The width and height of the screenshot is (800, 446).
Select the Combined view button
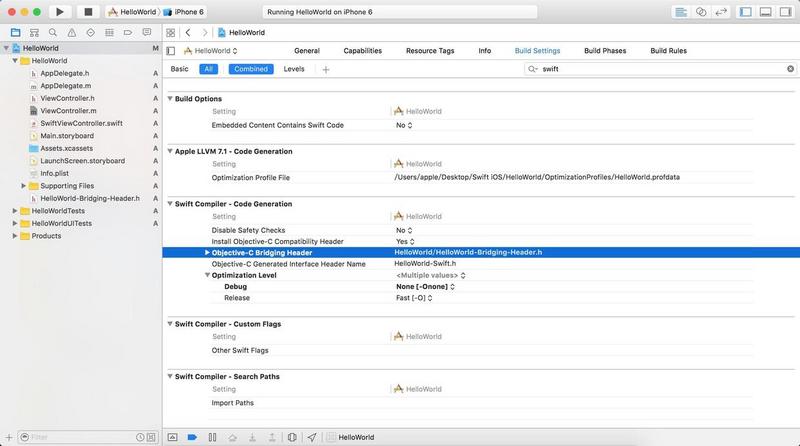pos(251,69)
